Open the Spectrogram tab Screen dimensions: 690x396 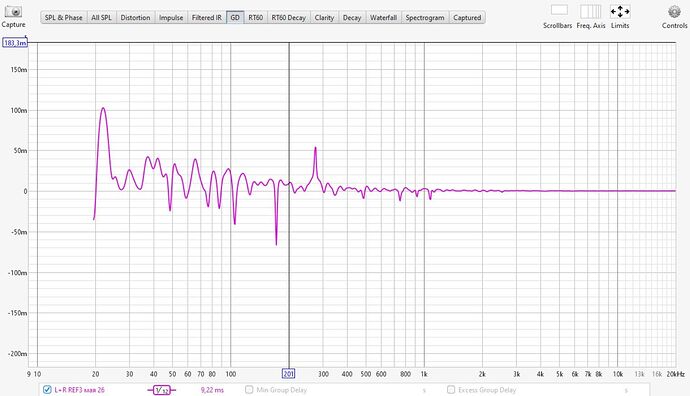tap(425, 18)
